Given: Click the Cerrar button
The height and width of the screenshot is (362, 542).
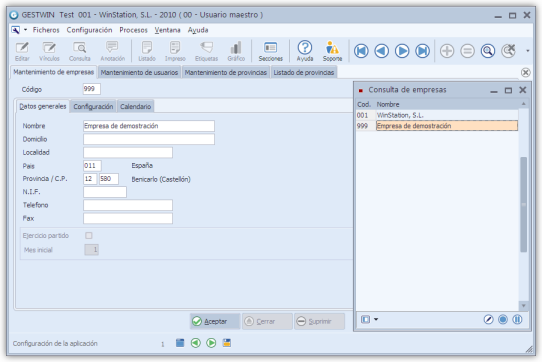Looking at the screenshot, I should [267, 321].
